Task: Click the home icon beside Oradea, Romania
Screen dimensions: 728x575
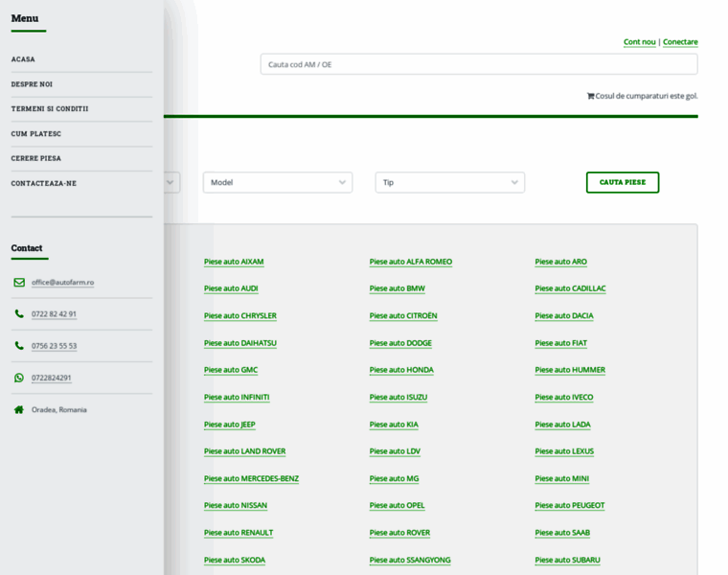Action: tap(19, 409)
